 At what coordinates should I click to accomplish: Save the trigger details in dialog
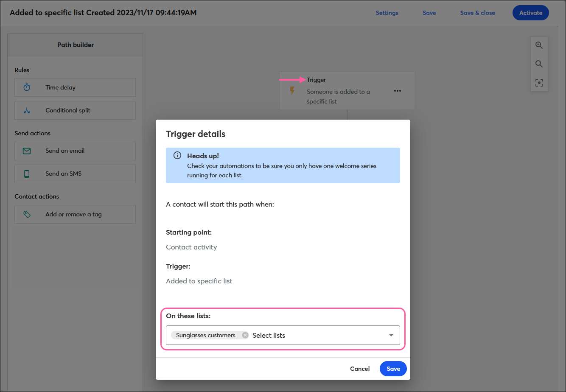click(x=393, y=369)
